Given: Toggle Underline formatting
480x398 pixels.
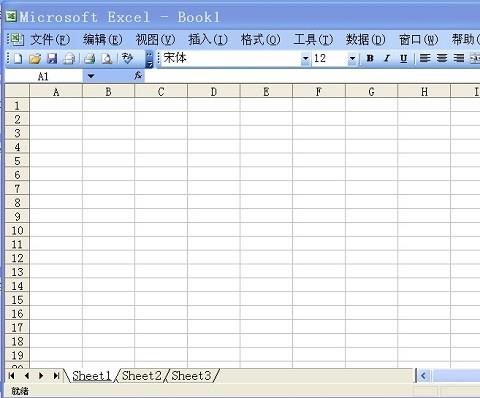Looking at the screenshot, I should pos(403,58).
